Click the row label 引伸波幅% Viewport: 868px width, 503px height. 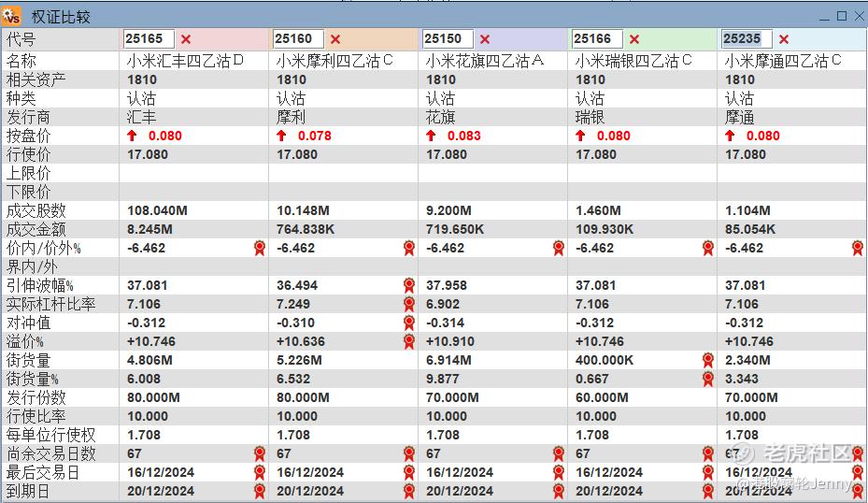click(39, 285)
